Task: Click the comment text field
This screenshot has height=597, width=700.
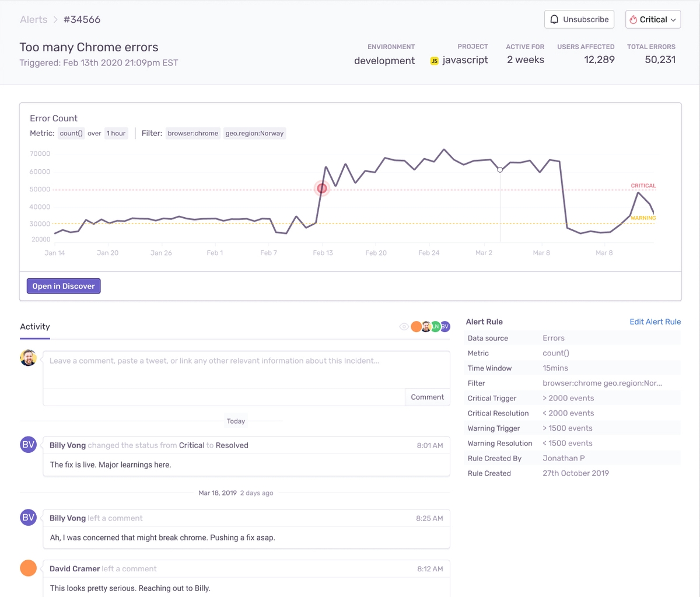Action: click(x=246, y=369)
